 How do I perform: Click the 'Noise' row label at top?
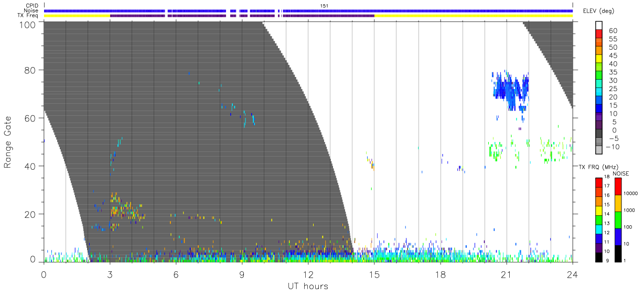click(30, 10)
